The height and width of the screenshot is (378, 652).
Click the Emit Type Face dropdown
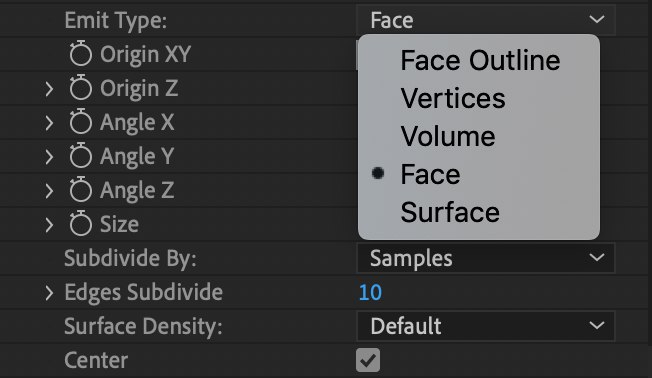point(486,20)
